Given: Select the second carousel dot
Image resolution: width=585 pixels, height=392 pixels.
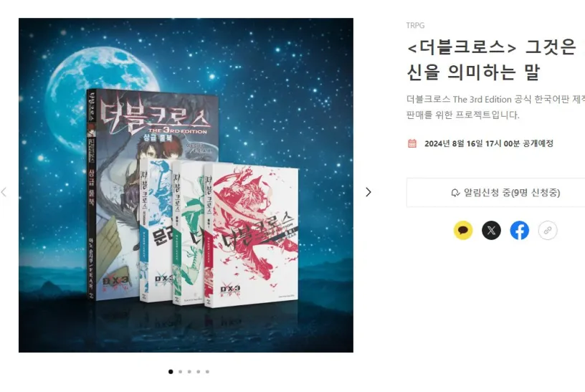Looking at the screenshot, I should point(180,371).
